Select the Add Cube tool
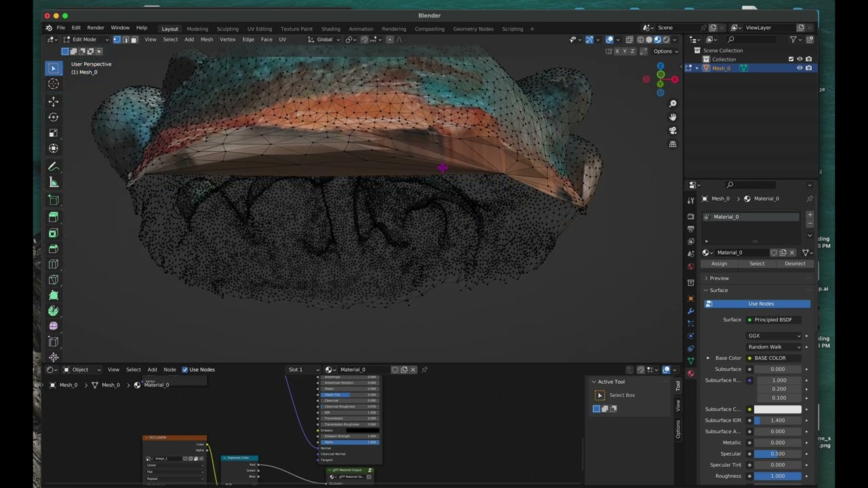 click(54, 200)
